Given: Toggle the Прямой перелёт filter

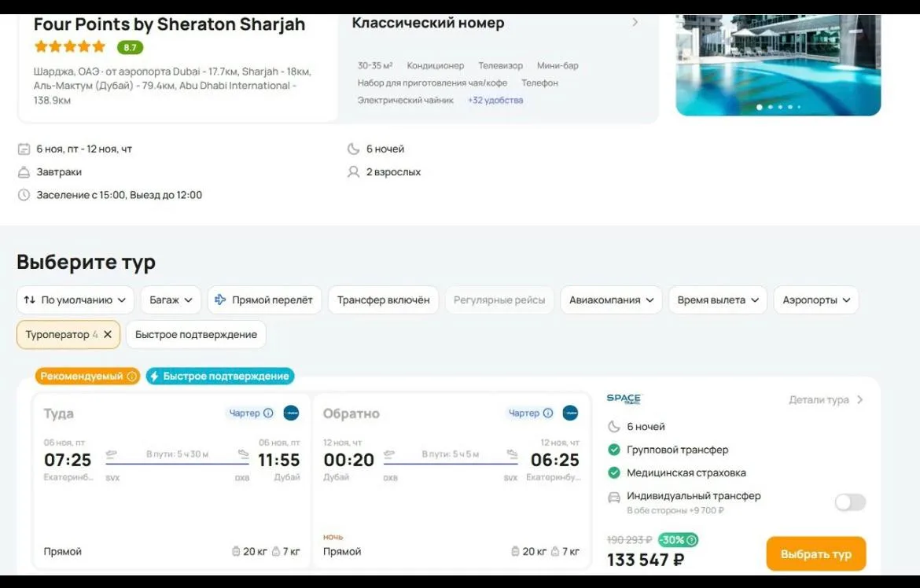Looking at the screenshot, I should (264, 300).
